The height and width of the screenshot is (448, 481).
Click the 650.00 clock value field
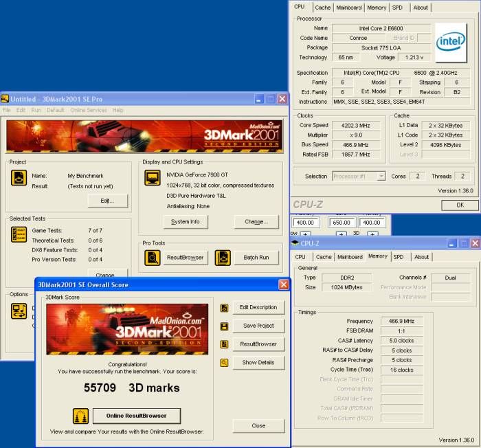342,223
